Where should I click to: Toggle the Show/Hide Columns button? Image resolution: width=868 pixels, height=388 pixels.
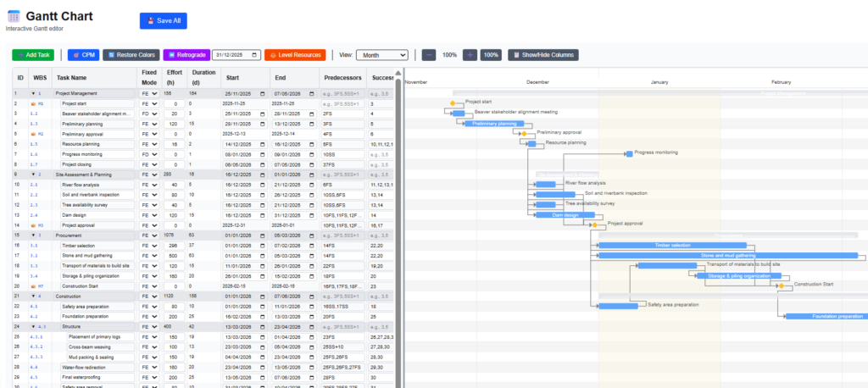tap(543, 55)
